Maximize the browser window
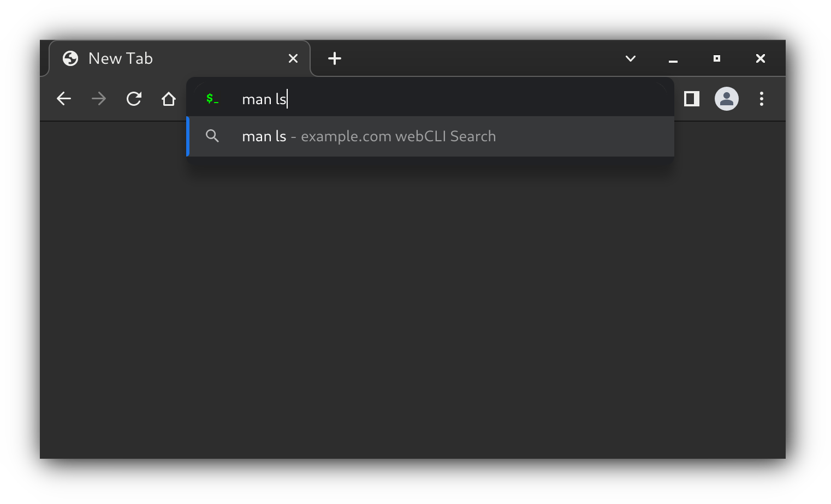 tap(717, 58)
